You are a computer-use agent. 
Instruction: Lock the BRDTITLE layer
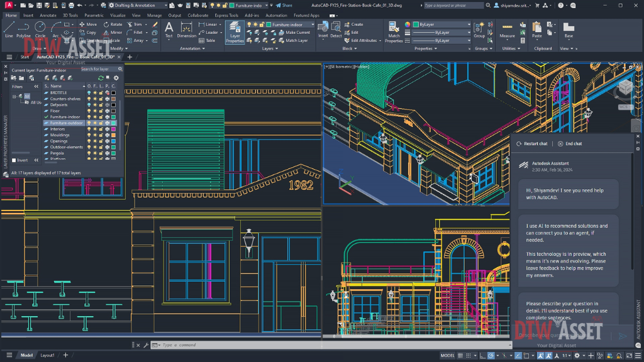coord(101,93)
